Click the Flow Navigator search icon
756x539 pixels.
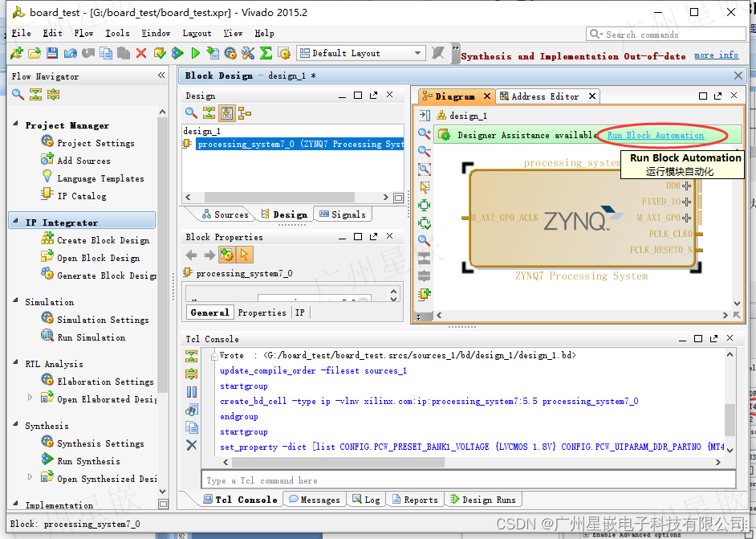[18, 95]
